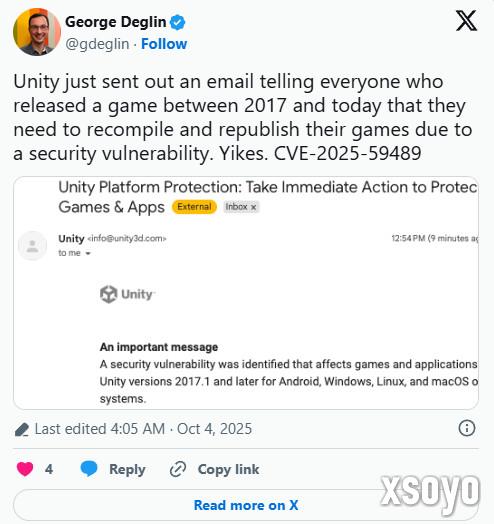
Task: Click the Copy link text
Action: [229, 469]
